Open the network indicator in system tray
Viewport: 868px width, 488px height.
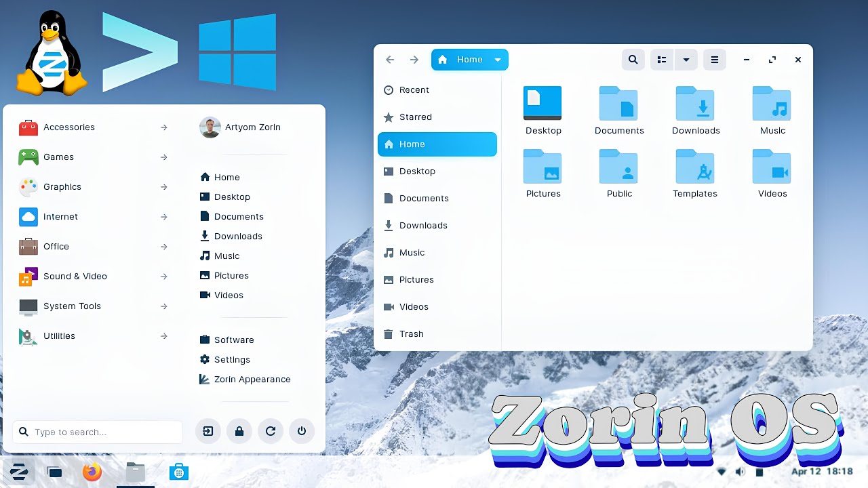721,472
